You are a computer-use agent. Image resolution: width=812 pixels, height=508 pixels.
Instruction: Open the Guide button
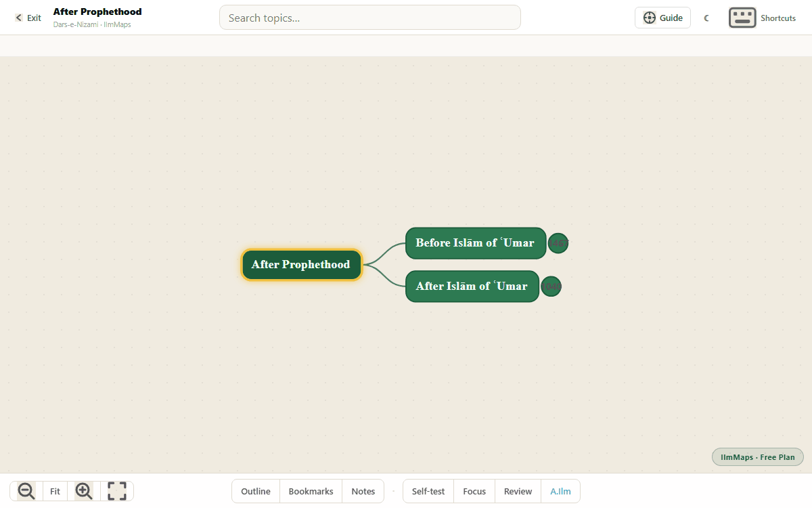pos(662,18)
